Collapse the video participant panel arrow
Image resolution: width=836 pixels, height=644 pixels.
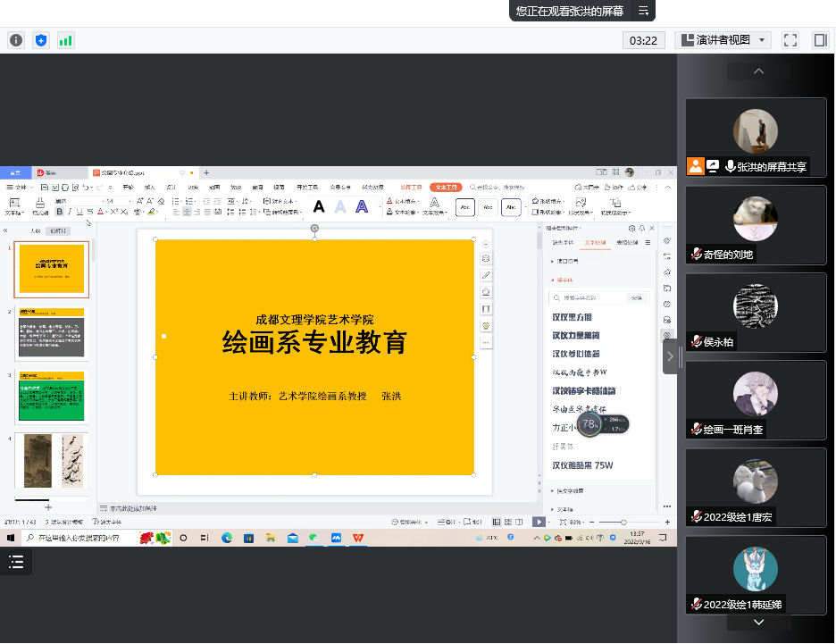(670, 356)
